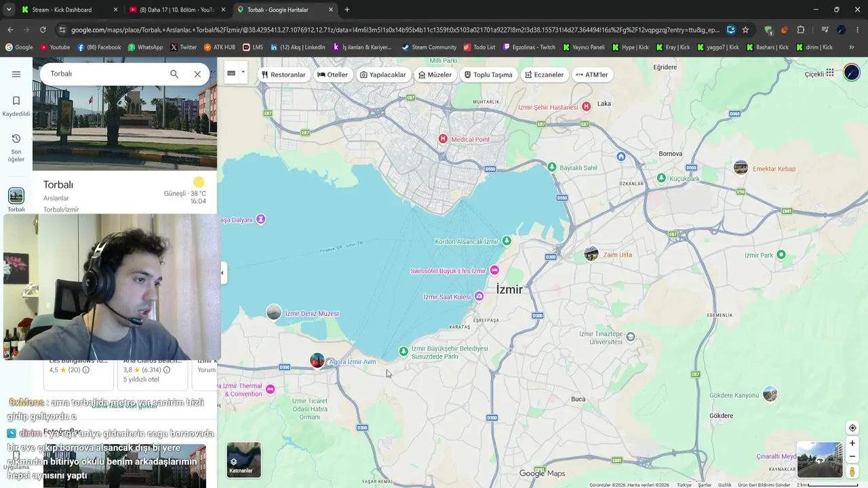
Task: Open the Zaim Usta photo pin
Action: [591, 254]
